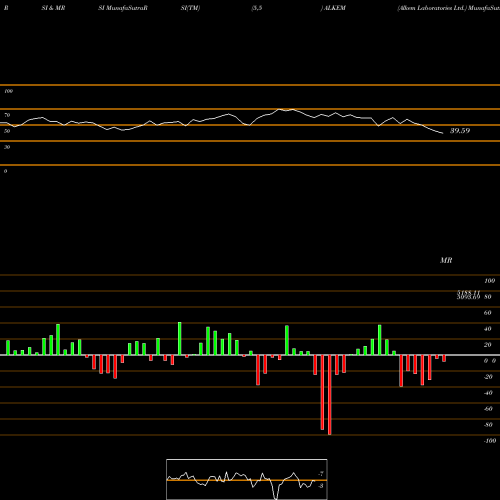Click the overlapping price values beside the 80 label
The width and height of the screenshot is (500, 500).
tap(468, 295)
